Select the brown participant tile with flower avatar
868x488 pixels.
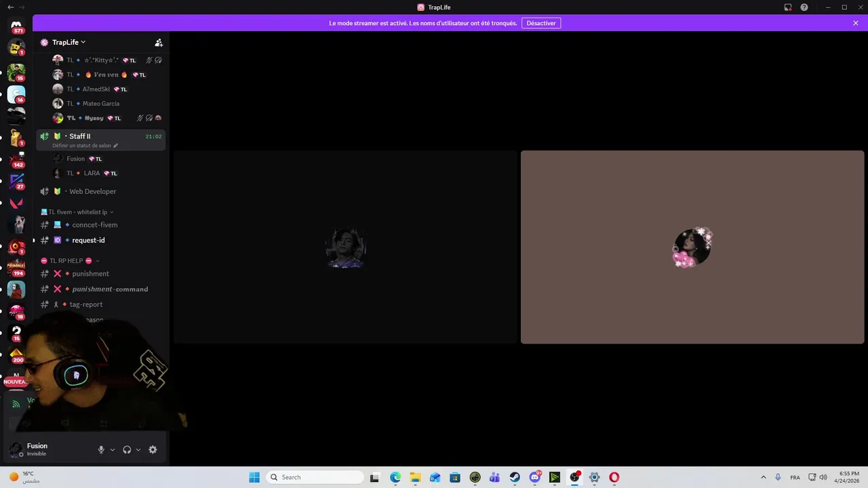(692, 247)
